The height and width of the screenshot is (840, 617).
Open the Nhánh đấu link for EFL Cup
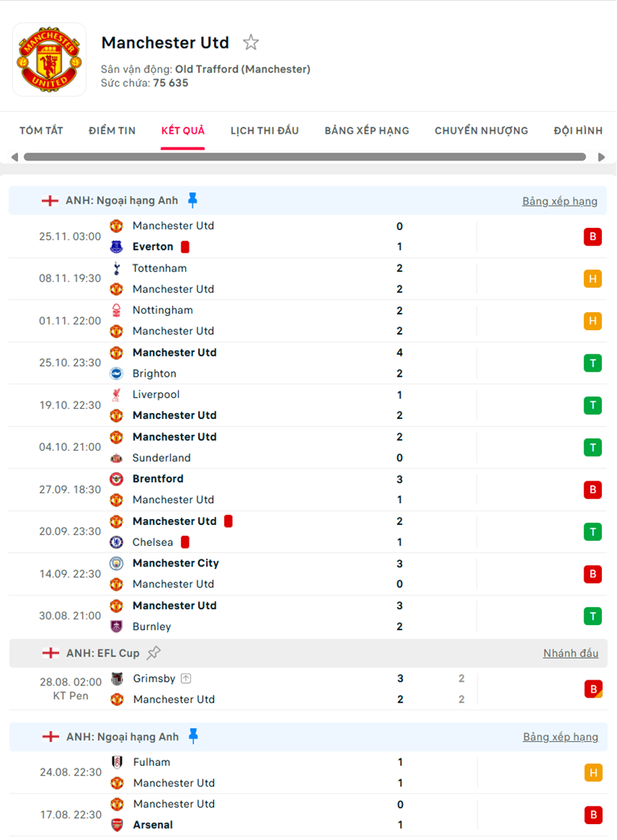click(x=571, y=653)
